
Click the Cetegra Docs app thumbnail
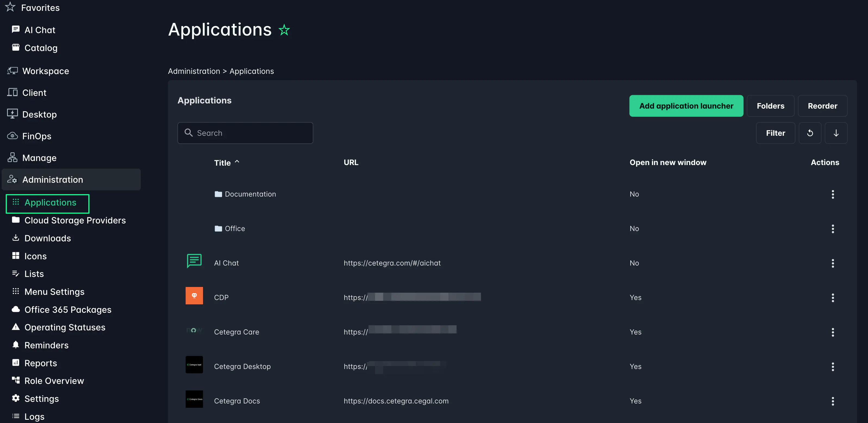point(194,399)
